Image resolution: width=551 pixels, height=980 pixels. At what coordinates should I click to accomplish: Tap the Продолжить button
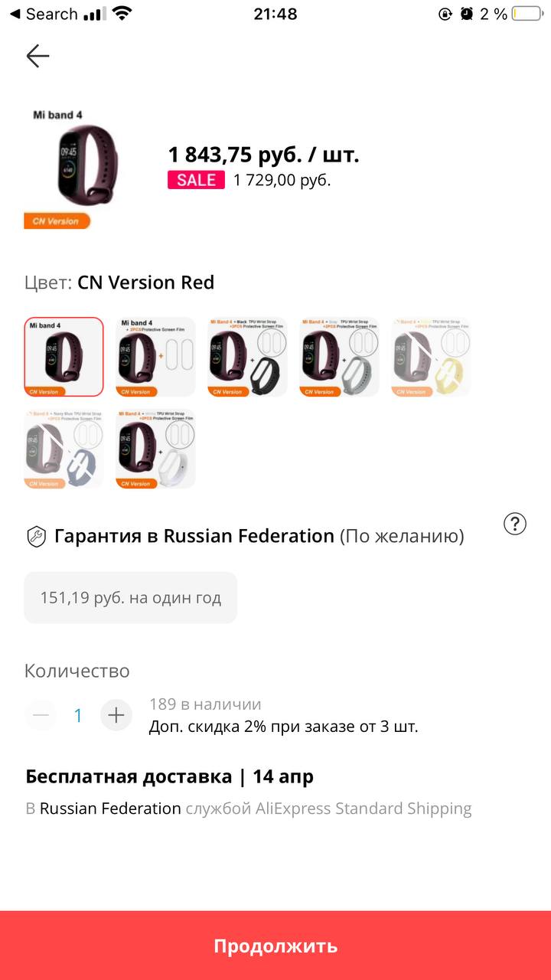click(275, 946)
